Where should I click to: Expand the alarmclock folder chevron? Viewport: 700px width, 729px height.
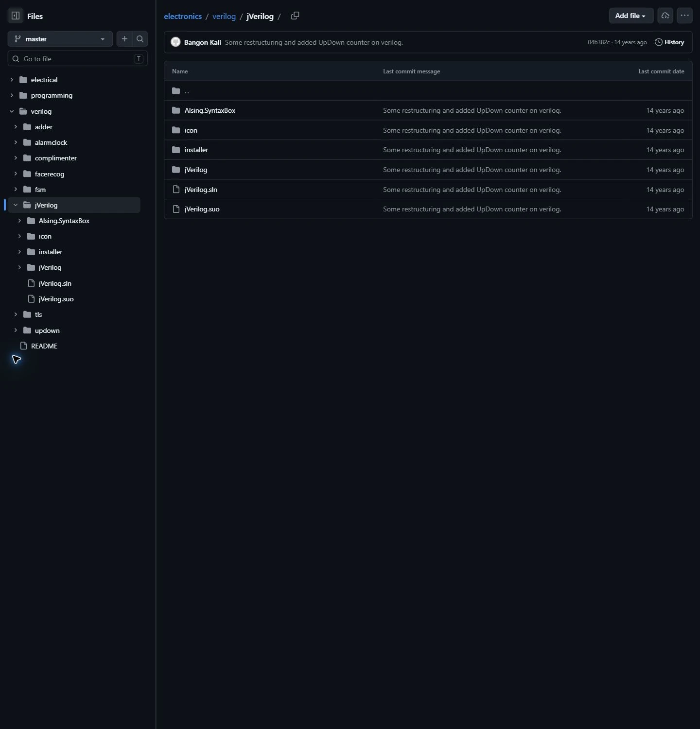tap(16, 142)
